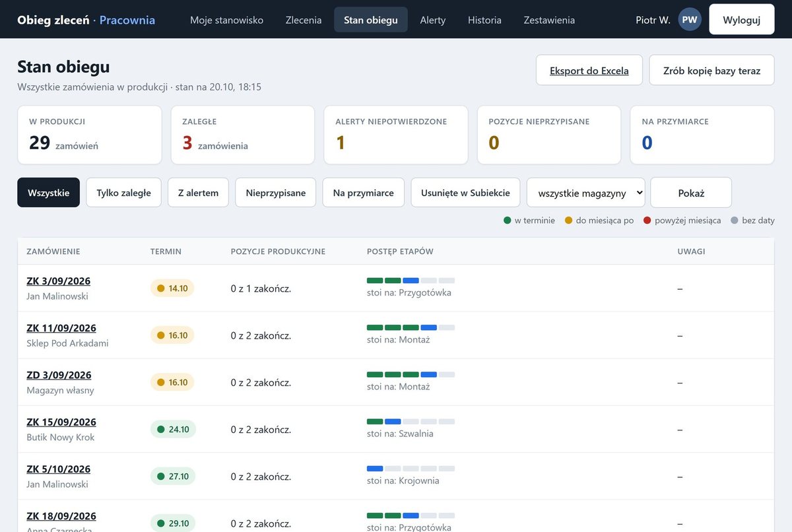The image size is (792, 532).
Task: Open order ZK 5/10/2026
Action: pyautogui.click(x=59, y=469)
